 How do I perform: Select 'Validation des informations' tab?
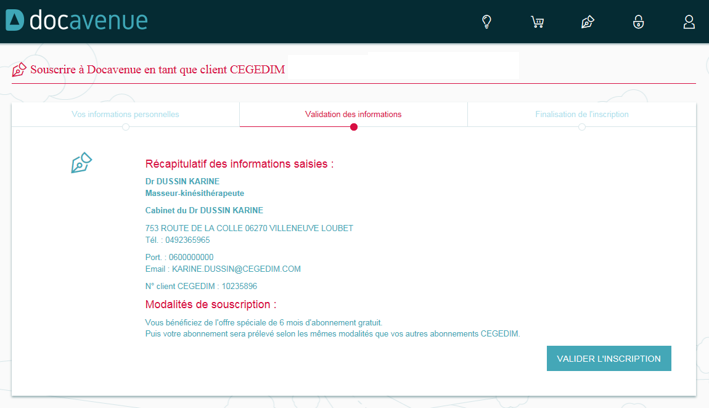(x=353, y=114)
